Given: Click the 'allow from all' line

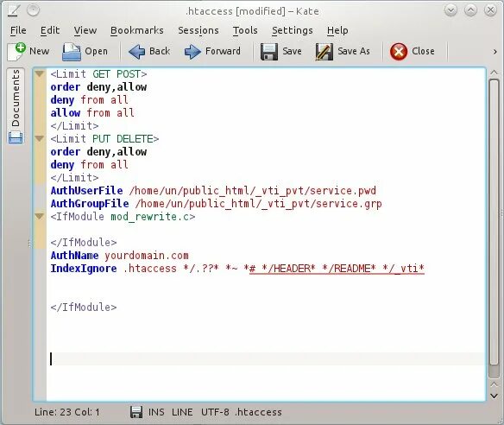Looking at the screenshot, I should (92, 113).
